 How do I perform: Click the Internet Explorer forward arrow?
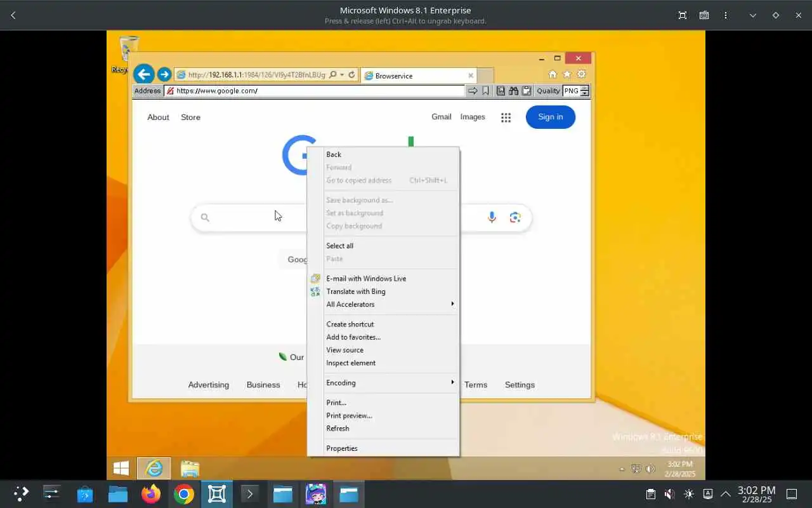(164, 75)
